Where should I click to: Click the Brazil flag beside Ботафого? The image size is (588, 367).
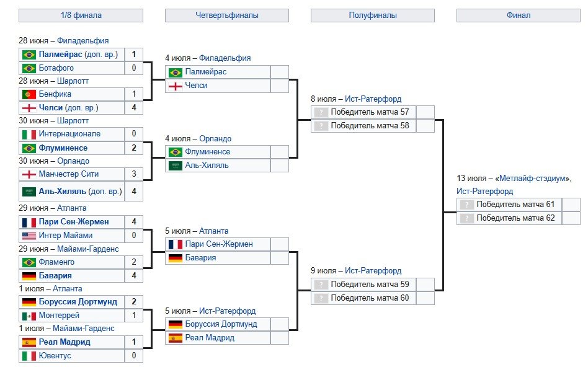pyautogui.click(x=29, y=68)
